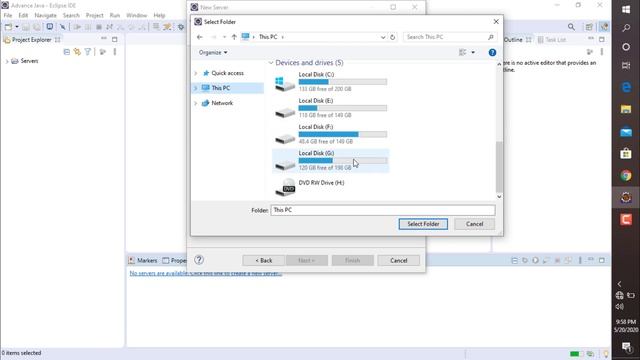Image resolution: width=640 pixels, height=360 pixels.
Task: Minimize the Project Explorer panel
Action: [104, 39]
